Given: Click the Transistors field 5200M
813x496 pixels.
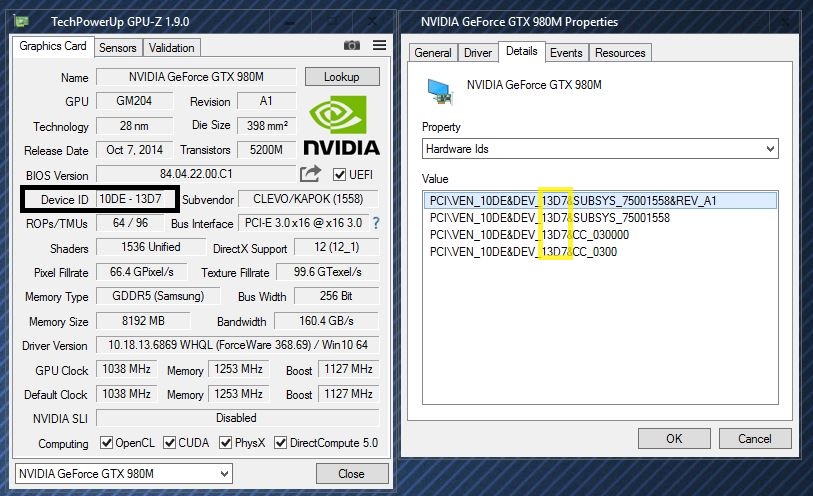Looking at the screenshot, I should click(x=267, y=150).
